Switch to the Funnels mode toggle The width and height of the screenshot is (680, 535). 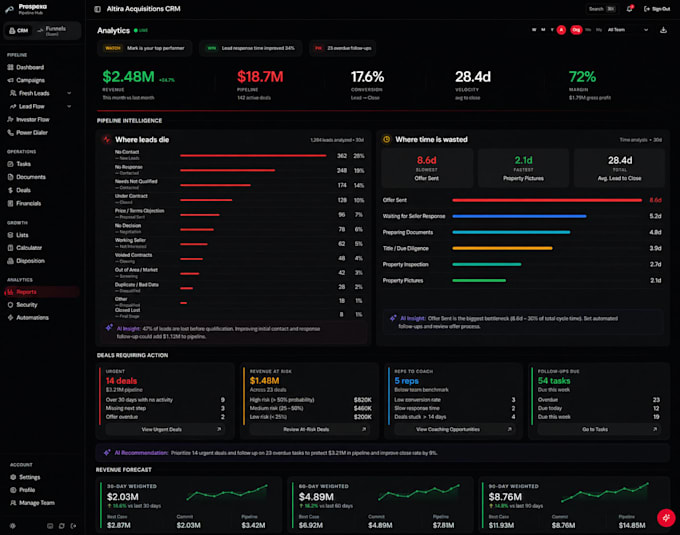[53, 31]
